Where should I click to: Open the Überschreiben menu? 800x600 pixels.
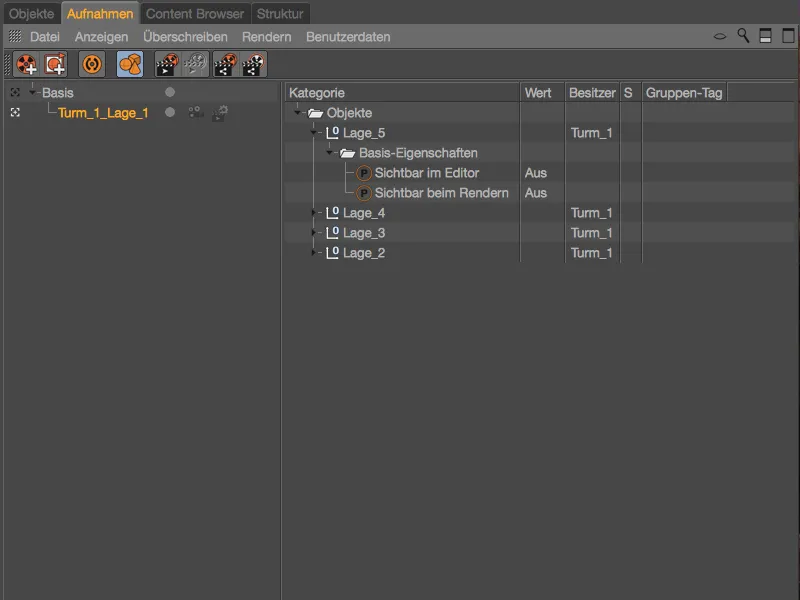click(185, 37)
